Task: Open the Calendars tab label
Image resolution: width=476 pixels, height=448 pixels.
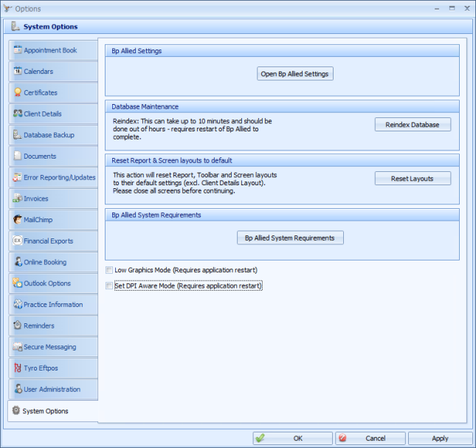Action: click(38, 72)
